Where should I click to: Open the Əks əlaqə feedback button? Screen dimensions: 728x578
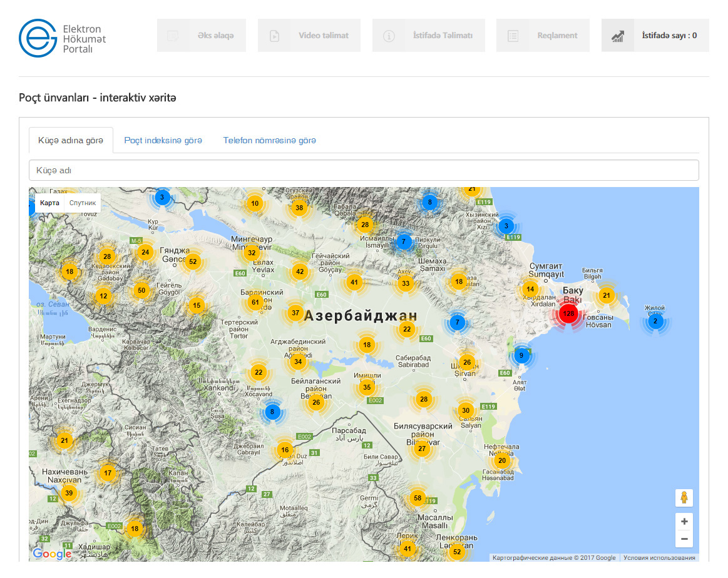click(x=202, y=35)
